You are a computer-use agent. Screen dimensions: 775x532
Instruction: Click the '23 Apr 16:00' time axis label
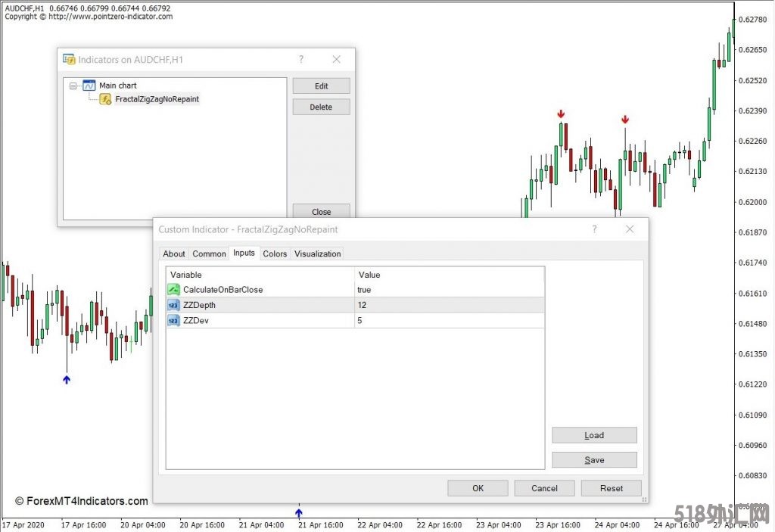click(558, 525)
